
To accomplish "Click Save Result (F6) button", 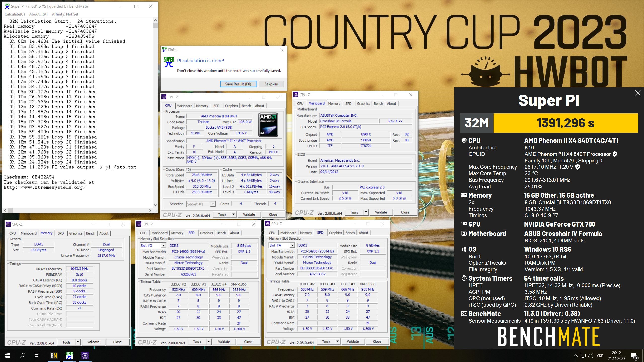I will (238, 84).
